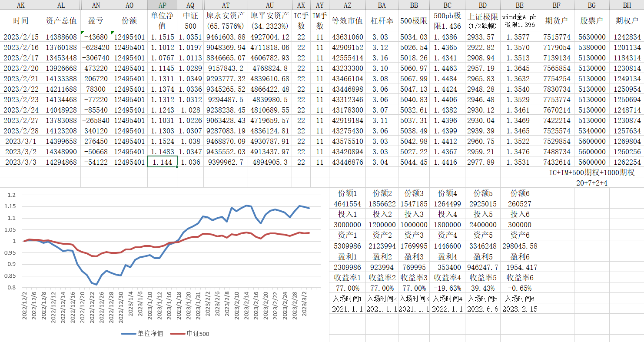This screenshot has height=342, width=644.
Task: Click the cell with IC+IM+500期权+1000期权
Action: point(591,173)
